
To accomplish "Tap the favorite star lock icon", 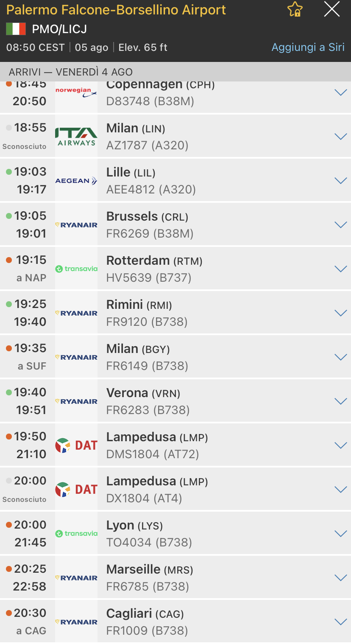I will (295, 9).
